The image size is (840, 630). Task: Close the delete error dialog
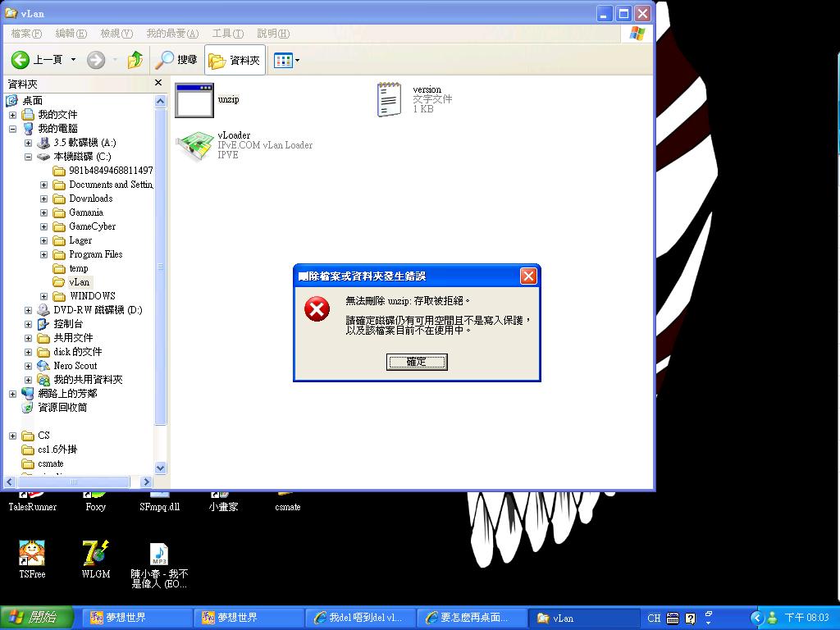pyautogui.click(x=528, y=276)
